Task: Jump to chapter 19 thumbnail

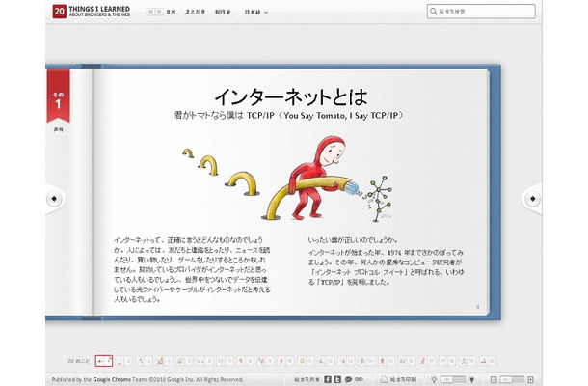Action: click(468, 361)
